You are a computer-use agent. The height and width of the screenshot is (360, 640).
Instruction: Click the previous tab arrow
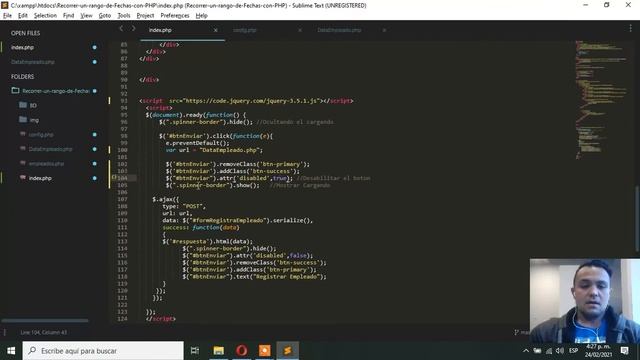point(121,29)
